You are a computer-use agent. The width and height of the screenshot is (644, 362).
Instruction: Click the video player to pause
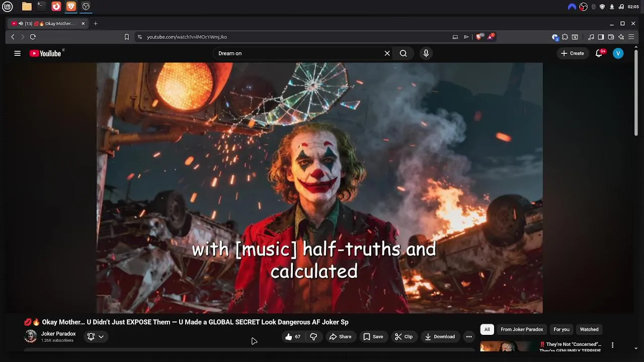(319, 188)
